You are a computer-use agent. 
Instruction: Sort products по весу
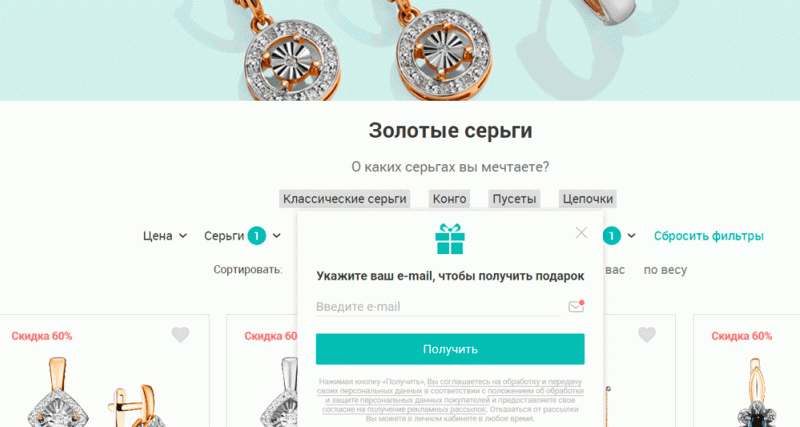click(x=665, y=270)
